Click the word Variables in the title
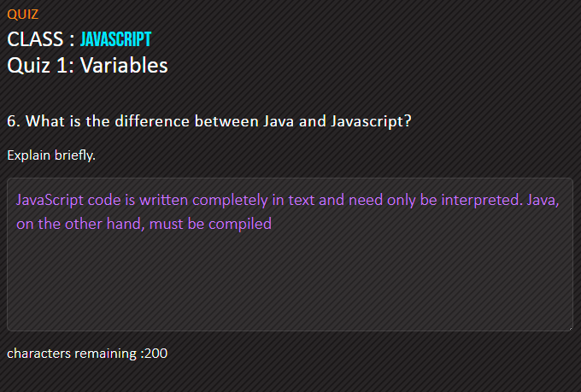The width and height of the screenshot is (581, 392). point(124,66)
